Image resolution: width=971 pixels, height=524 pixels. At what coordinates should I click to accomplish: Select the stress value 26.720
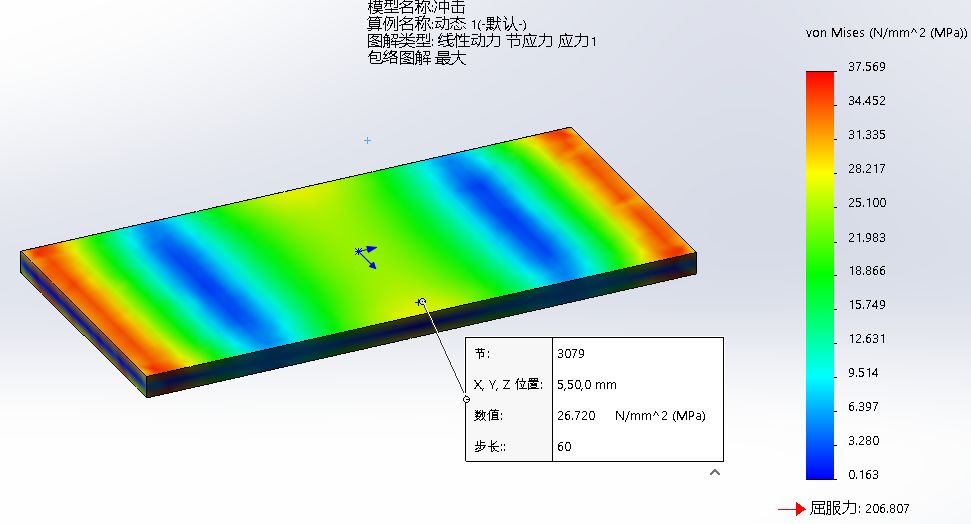pos(576,416)
